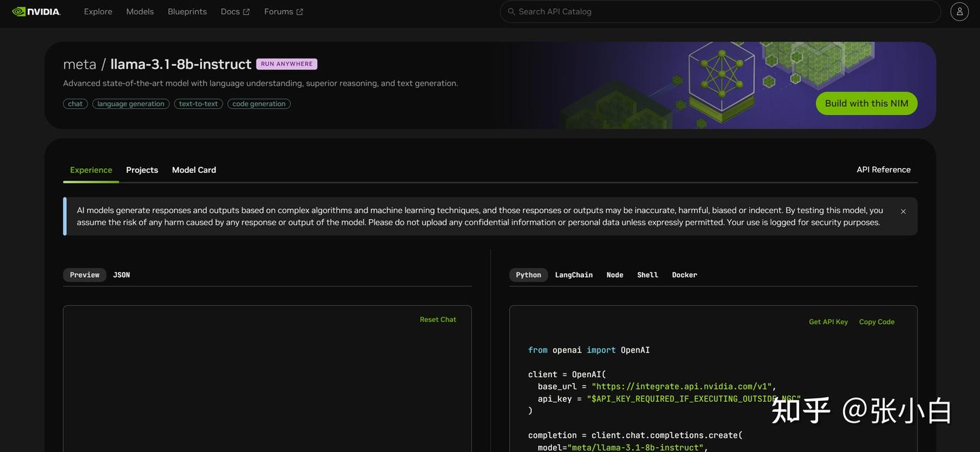Screen dimensions: 980x452
Task: Open the Models menu item
Action: tap(140, 12)
